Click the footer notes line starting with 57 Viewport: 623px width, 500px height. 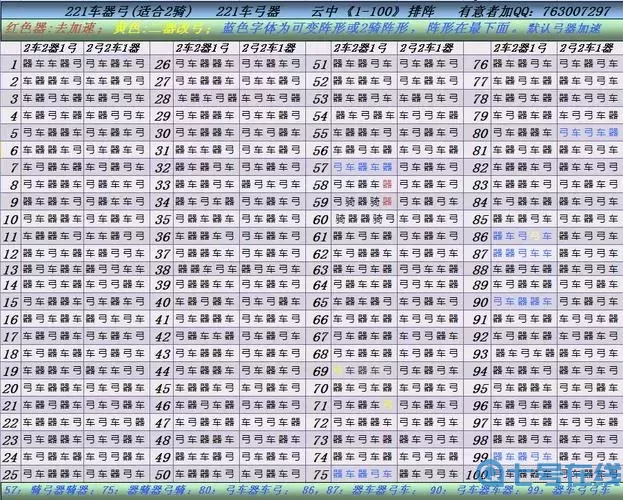pyautogui.click(x=300, y=490)
